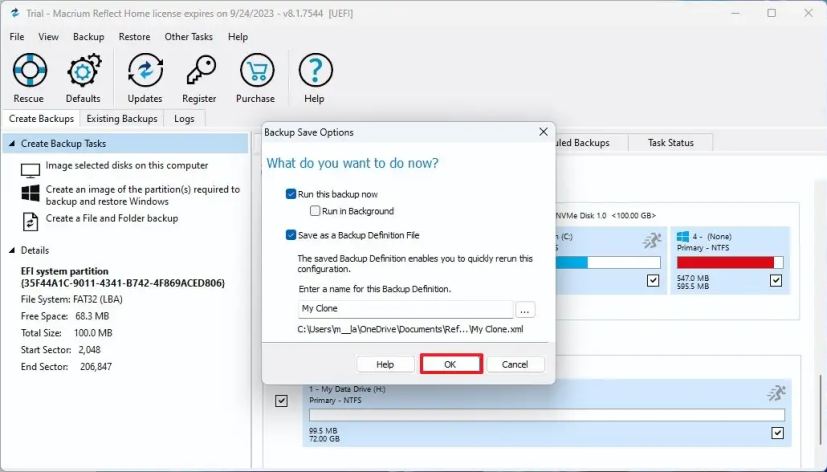Image resolution: width=827 pixels, height=472 pixels.
Task: Uncheck Run this backup now
Action: pyautogui.click(x=291, y=194)
